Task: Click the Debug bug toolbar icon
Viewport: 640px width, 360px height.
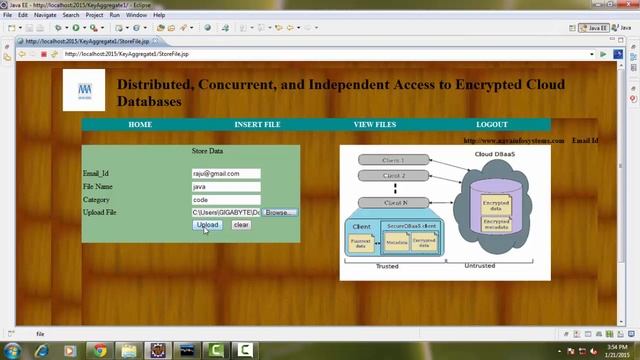Action: coord(58,28)
